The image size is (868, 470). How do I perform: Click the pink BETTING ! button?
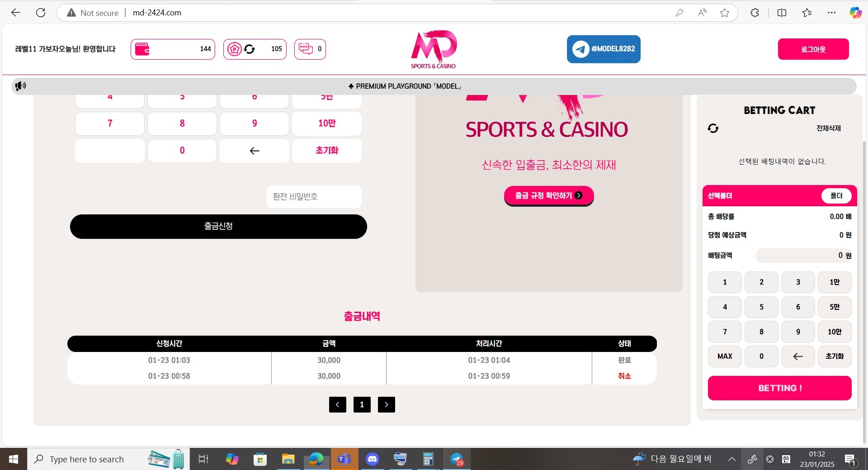point(780,388)
